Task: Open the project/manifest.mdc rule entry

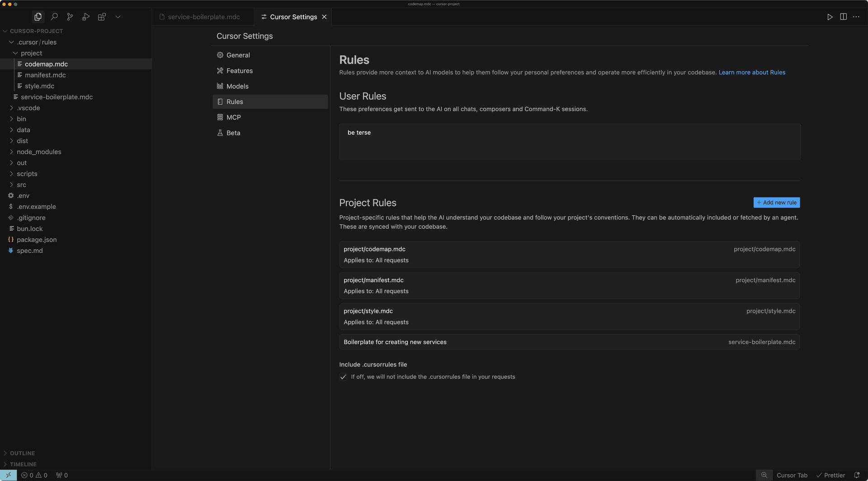Action: click(x=569, y=285)
